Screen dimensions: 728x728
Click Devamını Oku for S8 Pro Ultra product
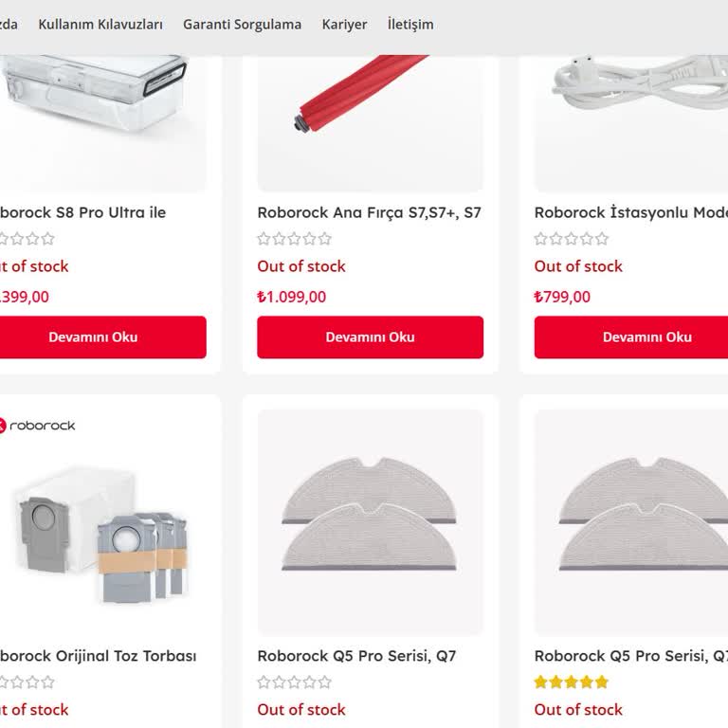(x=93, y=337)
